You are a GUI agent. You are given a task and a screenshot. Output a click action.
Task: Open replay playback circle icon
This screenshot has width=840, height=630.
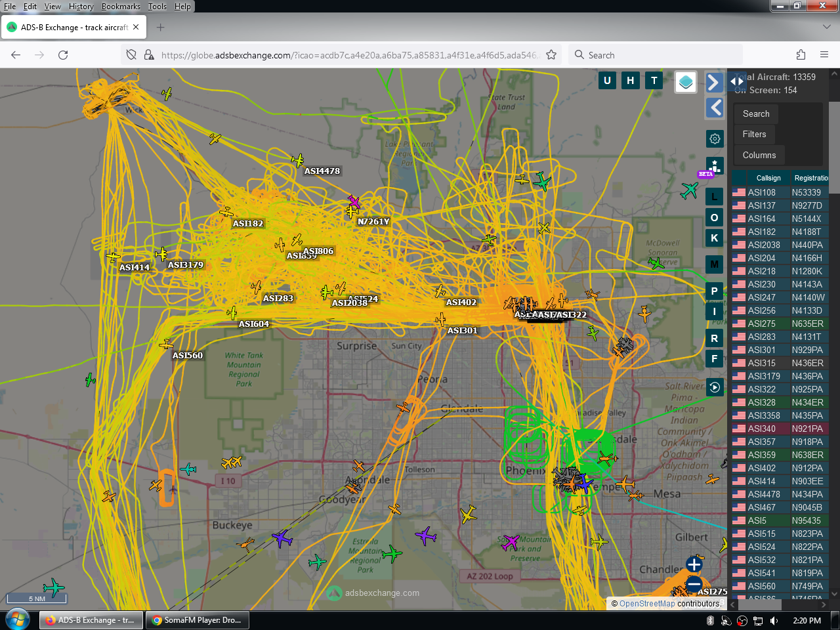(x=715, y=387)
